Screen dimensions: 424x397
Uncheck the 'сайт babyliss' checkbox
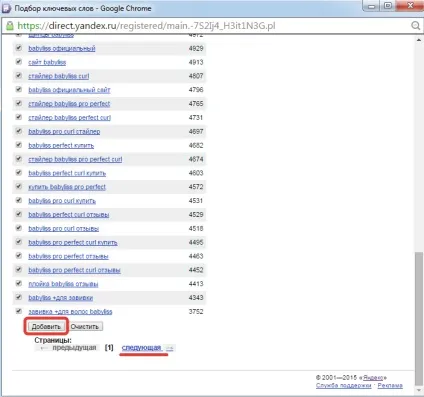click(x=19, y=62)
